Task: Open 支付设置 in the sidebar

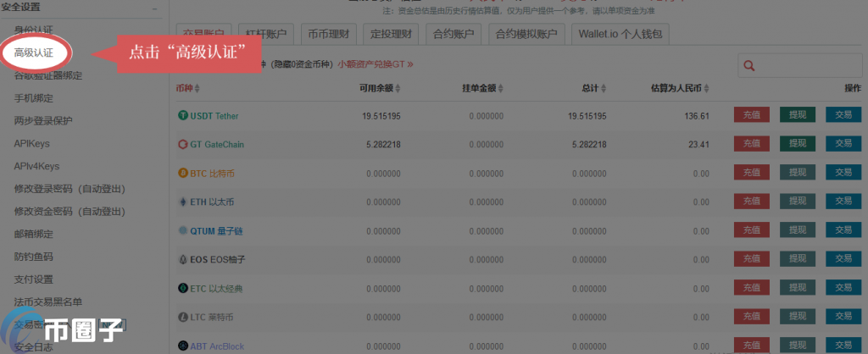Action: [34, 279]
